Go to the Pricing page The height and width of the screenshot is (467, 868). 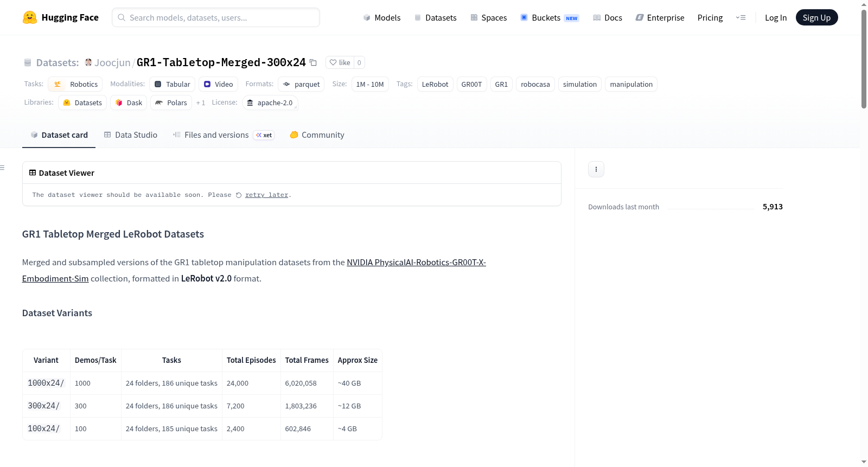tap(710, 17)
